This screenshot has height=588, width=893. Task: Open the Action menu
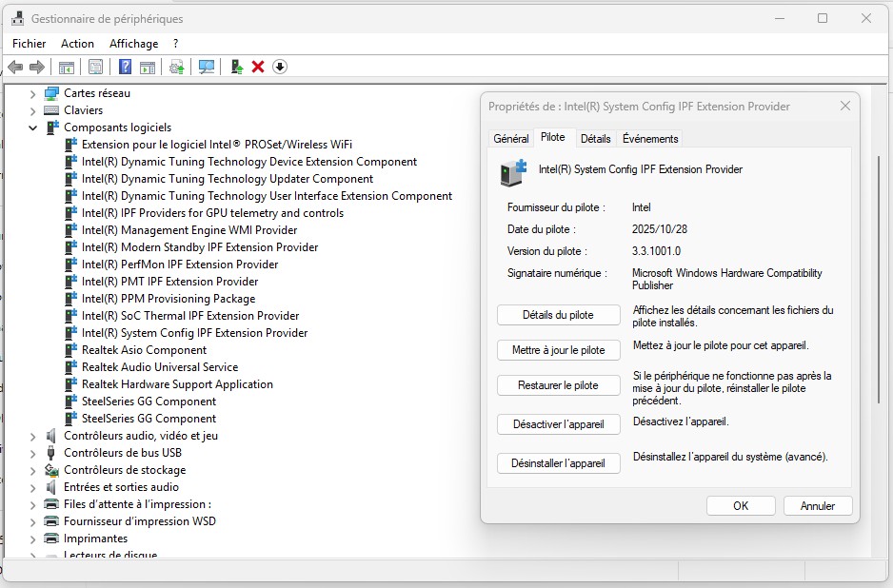point(77,44)
